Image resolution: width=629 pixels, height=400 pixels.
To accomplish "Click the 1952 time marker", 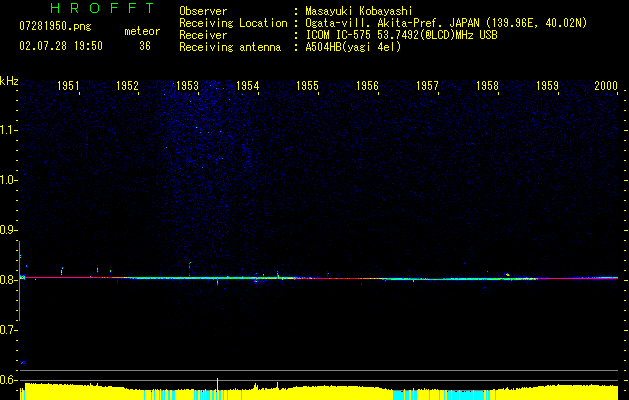I will click(x=127, y=86).
